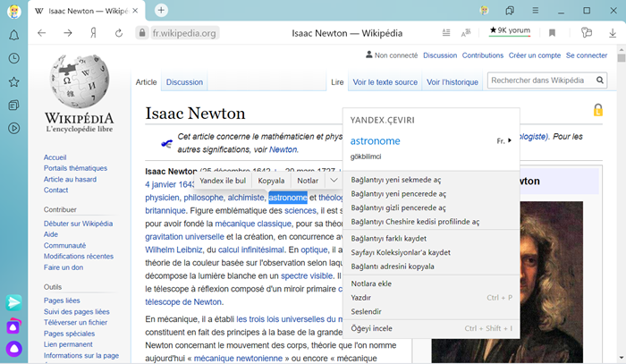Open the extensions icon in toolbar

coord(586,32)
